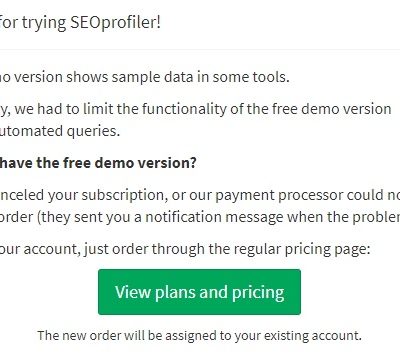Click the 'utomated queries.' text line
The width and height of the screenshot is (400, 363).
pyautogui.click(x=60, y=131)
